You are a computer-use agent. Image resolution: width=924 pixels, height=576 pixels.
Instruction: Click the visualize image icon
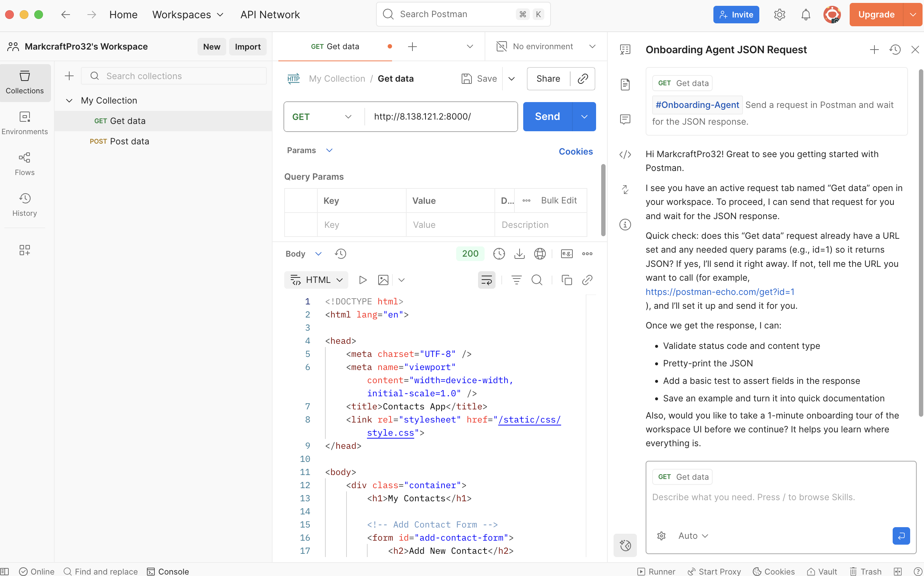coord(383,280)
